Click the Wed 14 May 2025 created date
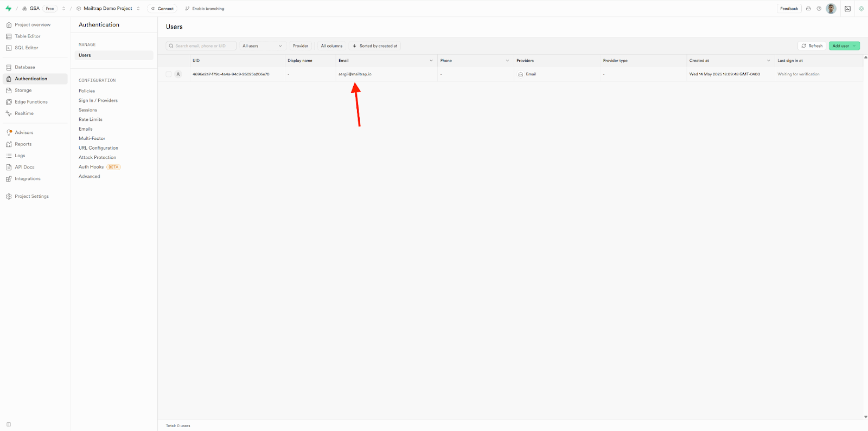 [x=725, y=74]
